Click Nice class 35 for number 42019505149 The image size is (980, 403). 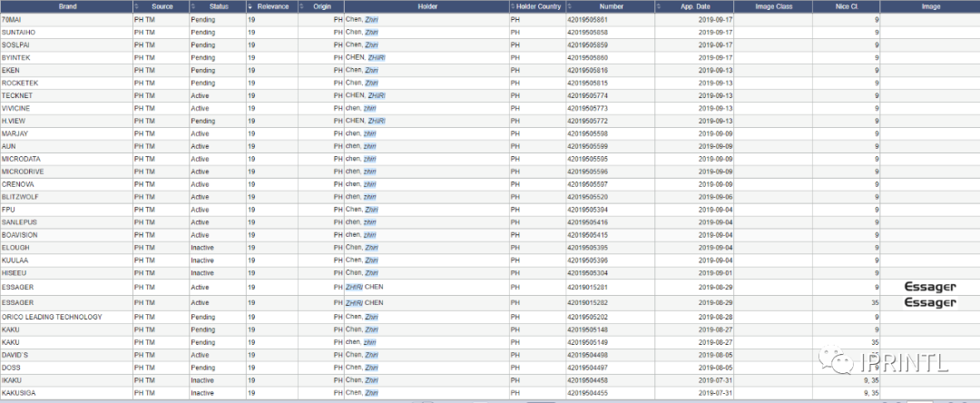[875, 342]
